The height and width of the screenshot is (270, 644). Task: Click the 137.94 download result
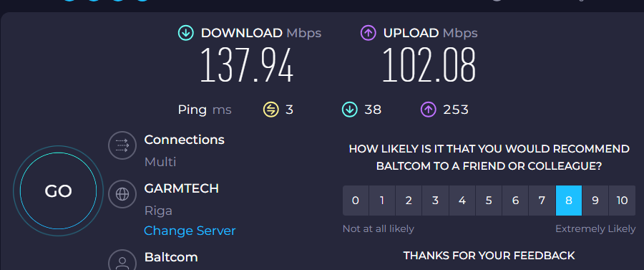(247, 65)
